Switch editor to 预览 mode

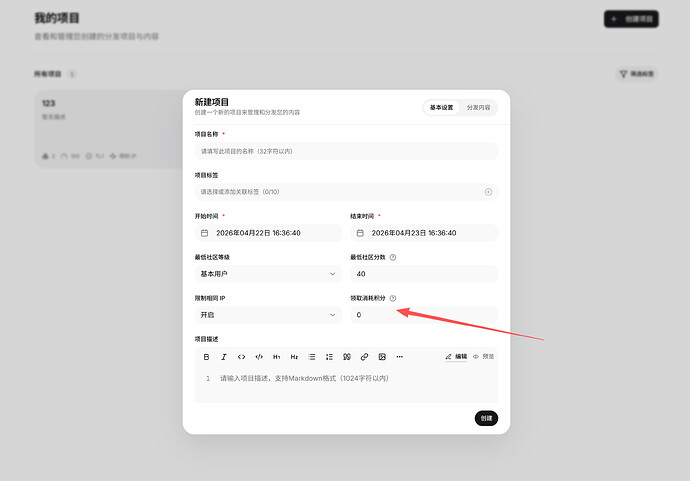[484, 356]
